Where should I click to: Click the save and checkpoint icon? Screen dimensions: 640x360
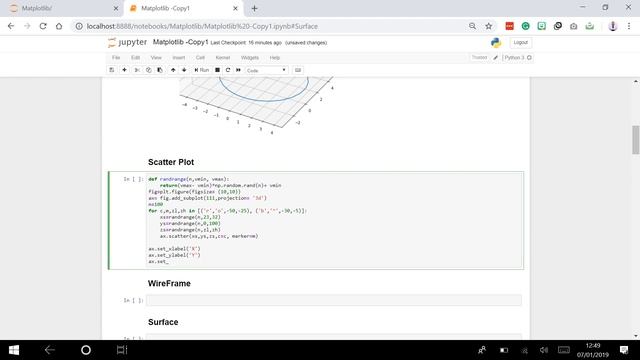click(111, 70)
